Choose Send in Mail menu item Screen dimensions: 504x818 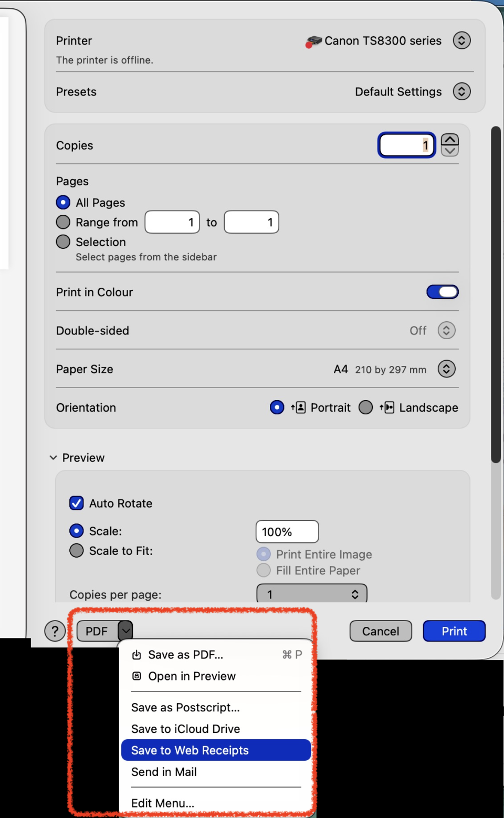[164, 772]
